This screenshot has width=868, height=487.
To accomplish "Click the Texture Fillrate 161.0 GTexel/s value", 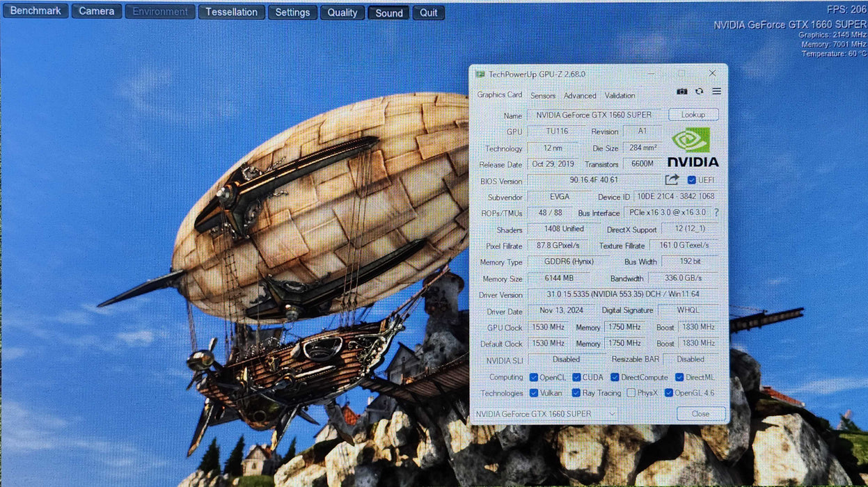I will pos(684,246).
